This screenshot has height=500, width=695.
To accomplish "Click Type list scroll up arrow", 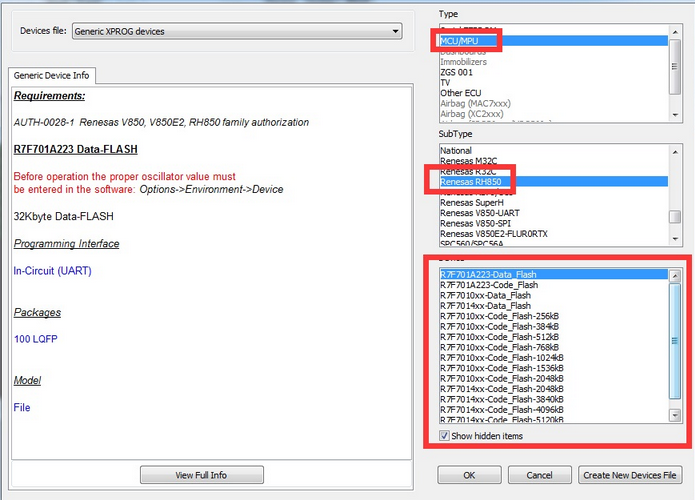I will (x=675, y=32).
